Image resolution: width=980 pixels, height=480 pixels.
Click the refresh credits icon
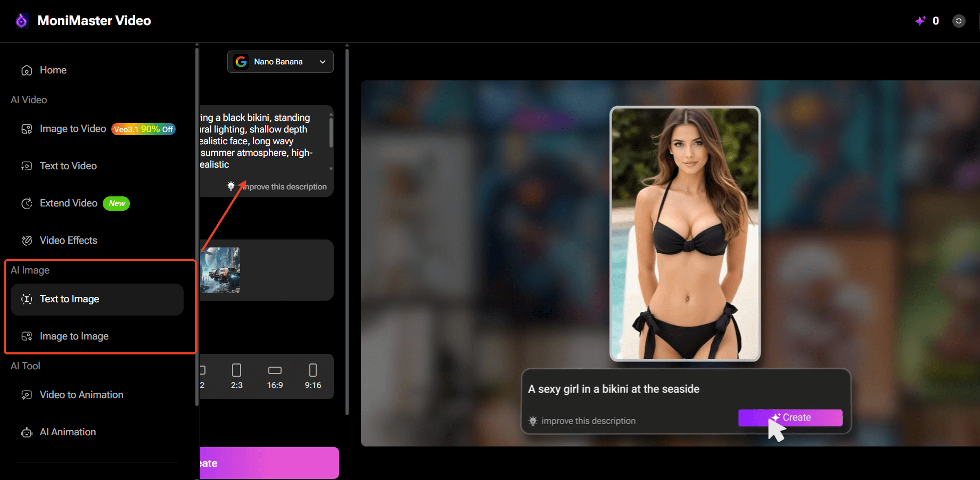click(x=958, y=21)
